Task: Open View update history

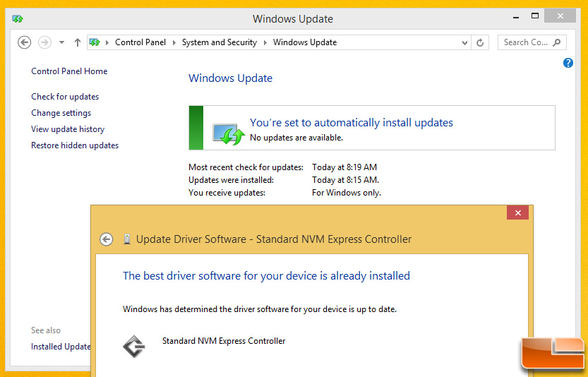Action: point(68,129)
